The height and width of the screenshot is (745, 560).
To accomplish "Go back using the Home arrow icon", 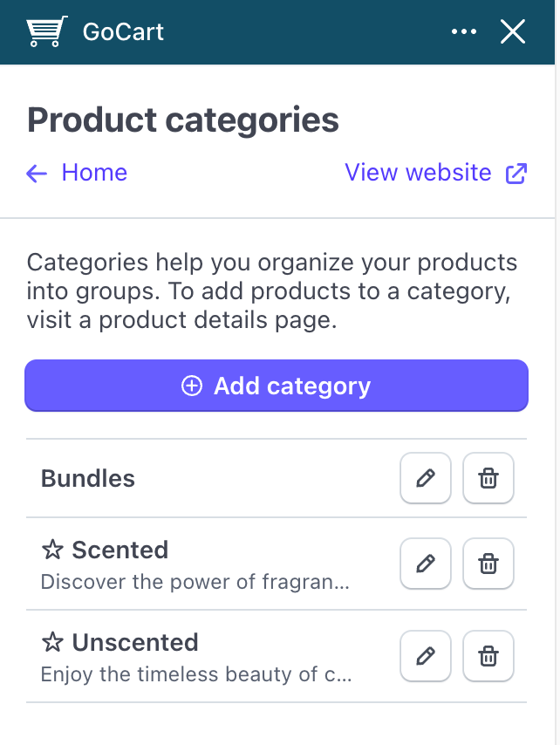I will [x=37, y=174].
